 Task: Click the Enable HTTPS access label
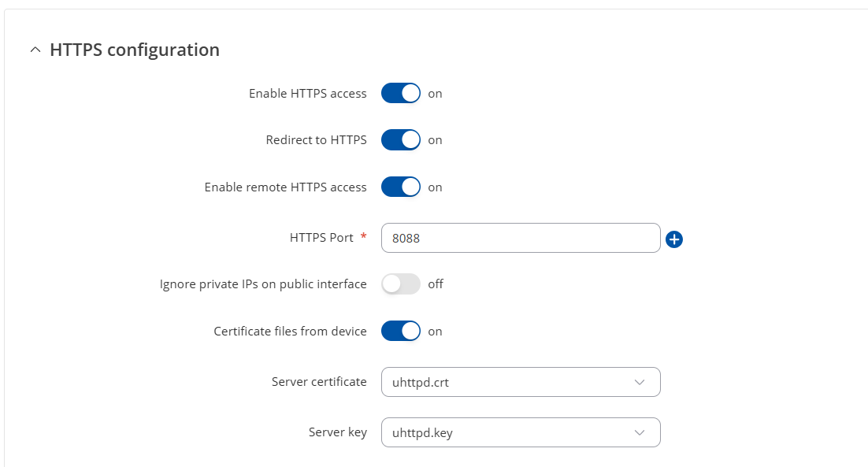tap(308, 94)
